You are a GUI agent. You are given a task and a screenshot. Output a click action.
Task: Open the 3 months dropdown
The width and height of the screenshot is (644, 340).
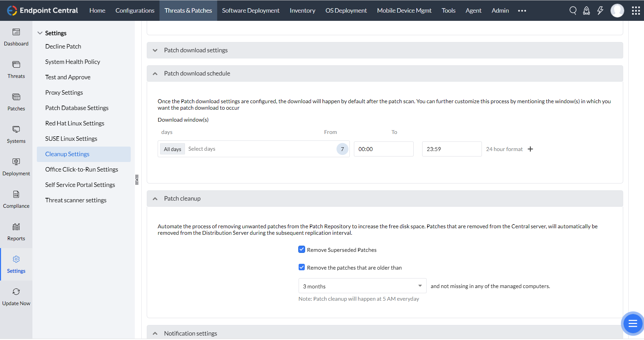pos(362,286)
